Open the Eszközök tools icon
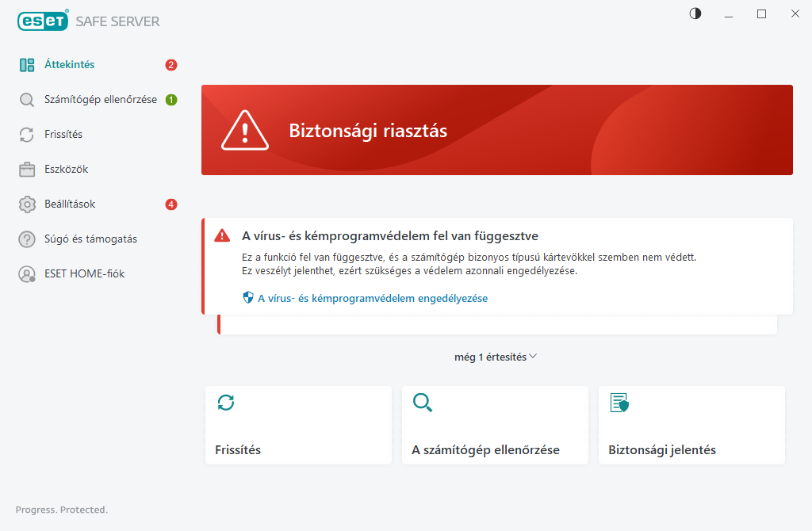The height and width of the screenshot is (531, 812). click(27, 169)
